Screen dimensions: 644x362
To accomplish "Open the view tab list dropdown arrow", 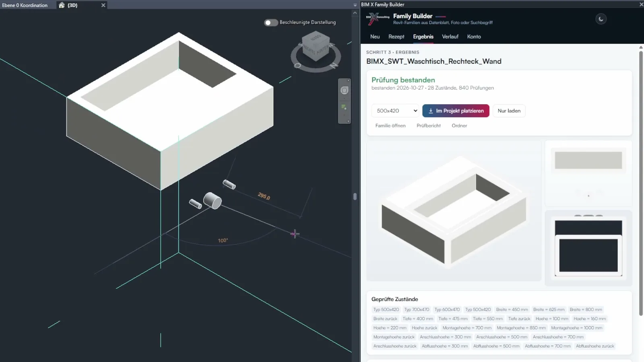I will [x=355, y=5].
